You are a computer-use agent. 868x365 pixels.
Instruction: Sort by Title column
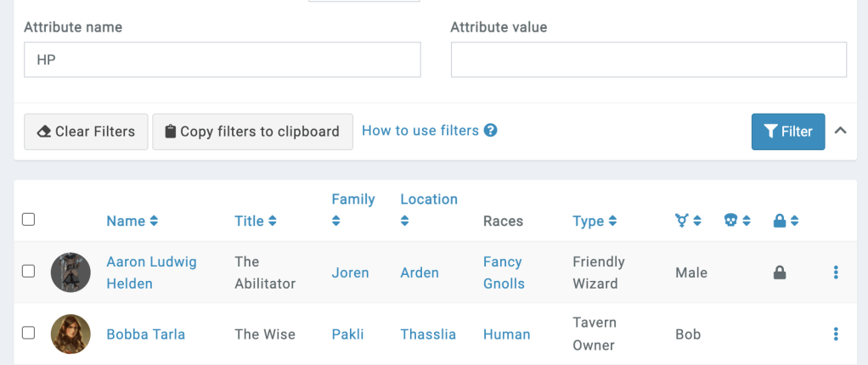click(255, 222)
